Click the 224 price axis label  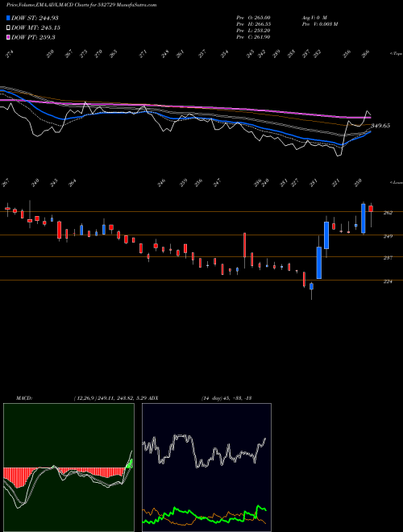388,281
